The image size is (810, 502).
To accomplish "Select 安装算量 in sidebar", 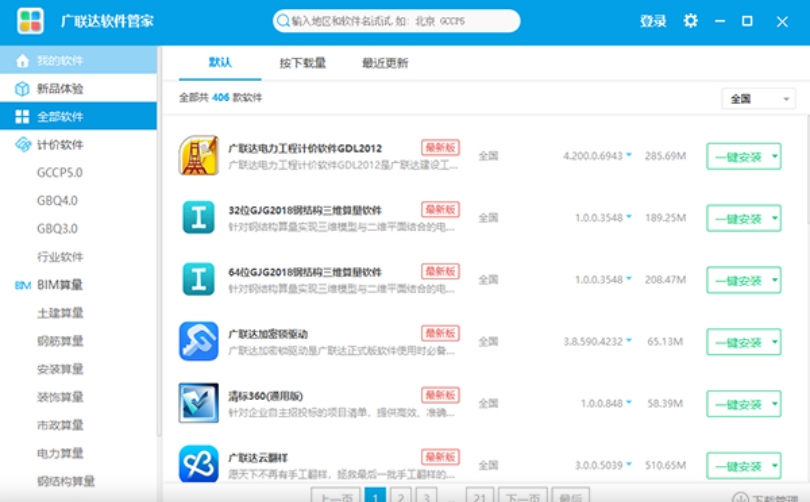I will (60, 369).
